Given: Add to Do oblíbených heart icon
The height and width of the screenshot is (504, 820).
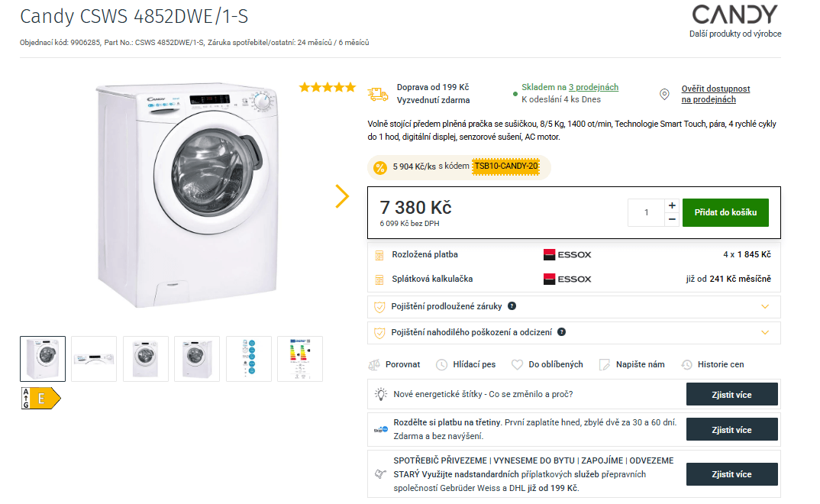Looking at the screenshot, I should [x=517, y=365].
